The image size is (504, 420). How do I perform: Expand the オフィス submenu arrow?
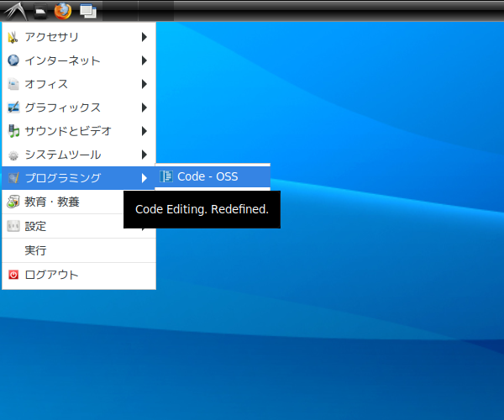click(144, 84)
